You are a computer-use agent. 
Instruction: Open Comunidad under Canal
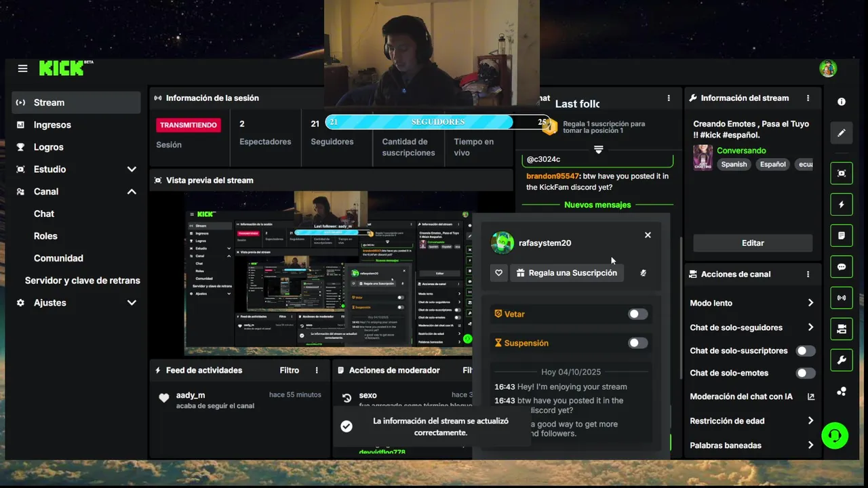pyautogui.click(x=58, y=258)
